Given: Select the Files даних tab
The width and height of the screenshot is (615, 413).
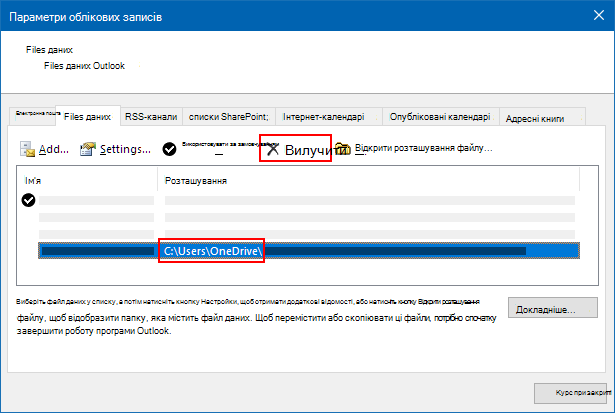Looking at the screenshot, I should coord(87,116).
